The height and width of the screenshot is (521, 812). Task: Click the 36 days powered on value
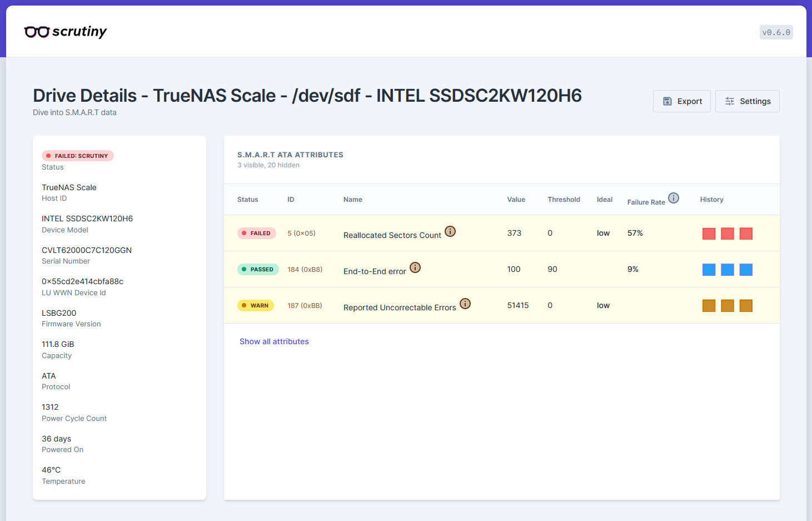pos(56,439)
